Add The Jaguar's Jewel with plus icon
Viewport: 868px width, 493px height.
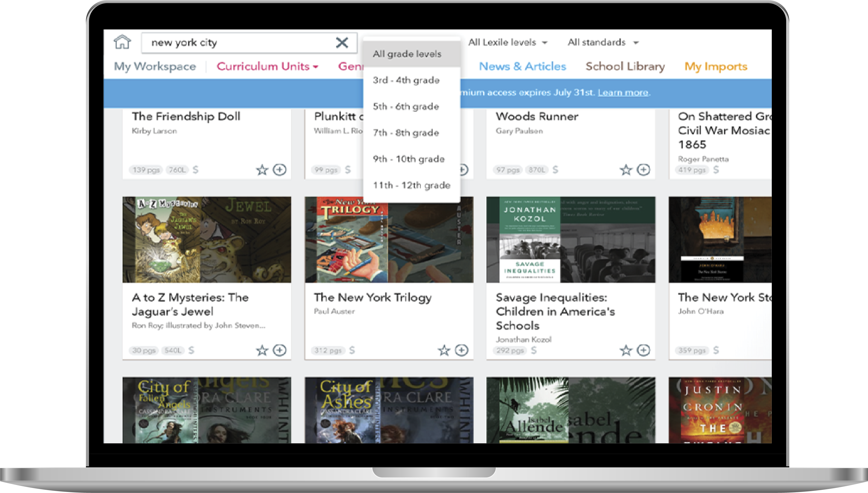pyautogui.click(x=280, y=350)
